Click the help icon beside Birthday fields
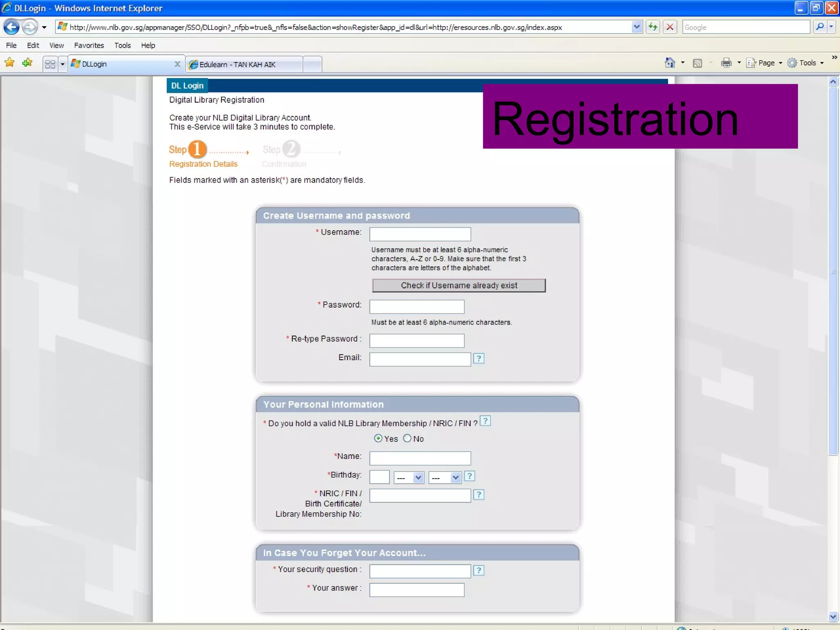 pyautogui.click(x=470, y=476)
